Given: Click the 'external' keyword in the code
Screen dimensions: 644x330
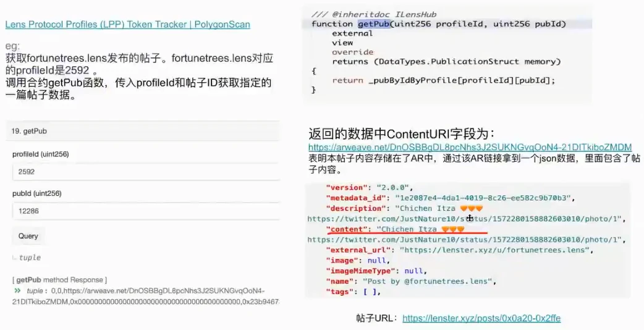Looking at the screenshot, I should [x=352, y=33].
